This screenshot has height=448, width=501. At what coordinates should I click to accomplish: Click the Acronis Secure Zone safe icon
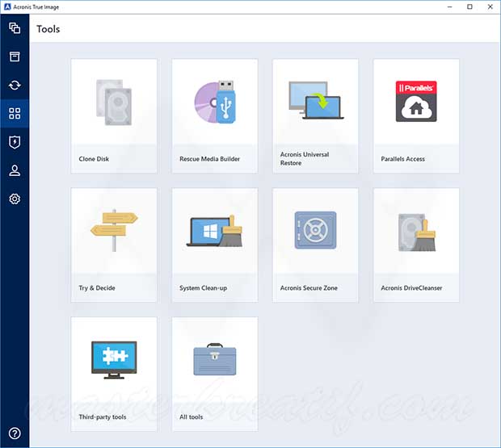[315, 230]
